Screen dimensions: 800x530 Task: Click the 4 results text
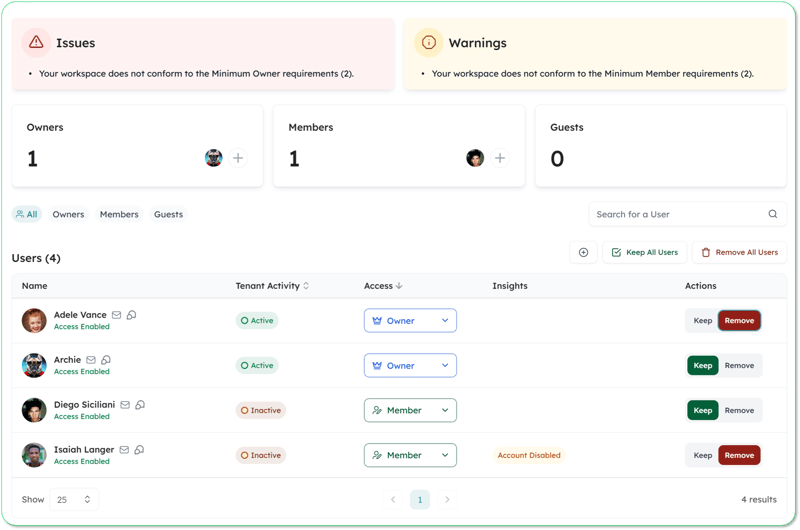pos(759,499)
